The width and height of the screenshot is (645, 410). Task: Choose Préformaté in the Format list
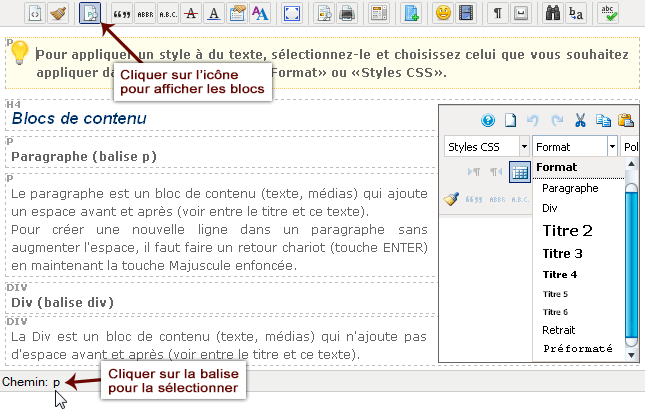tap(578, 349)
